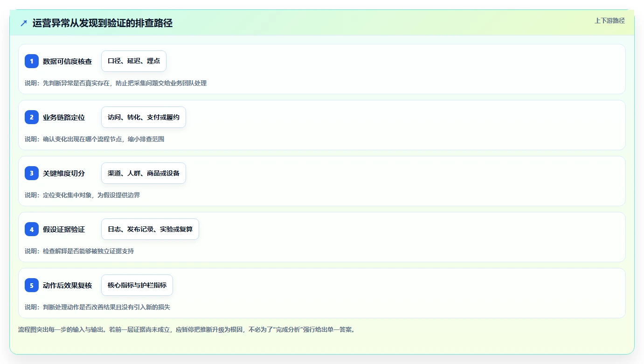Click the 动作后效果复核 step title

[68, 285]
